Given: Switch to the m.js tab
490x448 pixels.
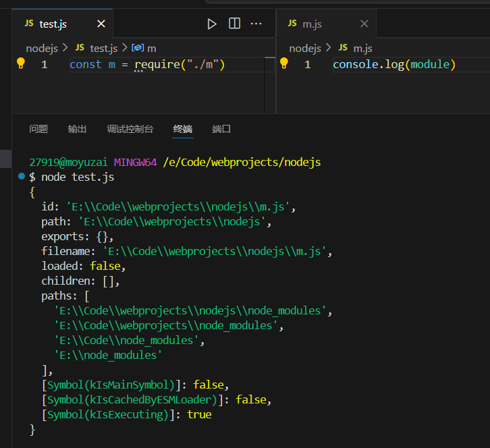Looking at the screenshot, I should [312, 24].
